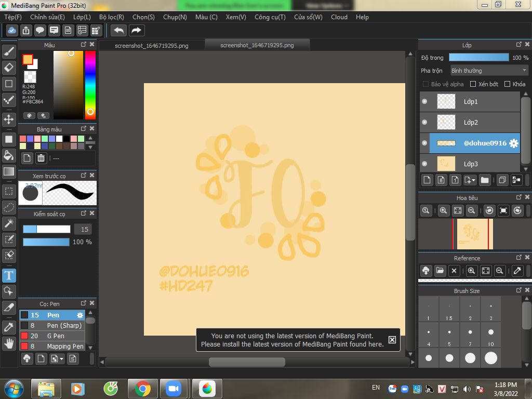This screenshot has height=399, width=532.
Task: Choose brush size 10 preset
Action: click(x=490, y=335)
